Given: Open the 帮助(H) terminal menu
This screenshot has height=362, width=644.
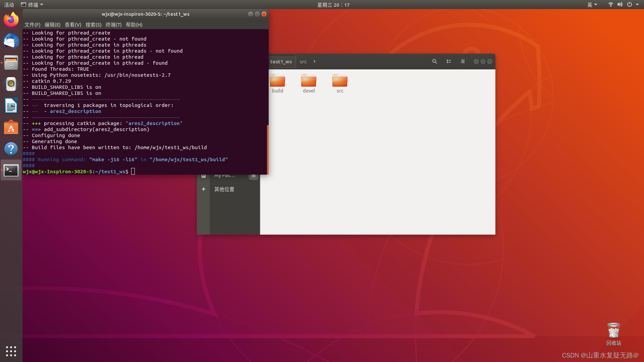Looking at the screenshot, I should (134, 25).
